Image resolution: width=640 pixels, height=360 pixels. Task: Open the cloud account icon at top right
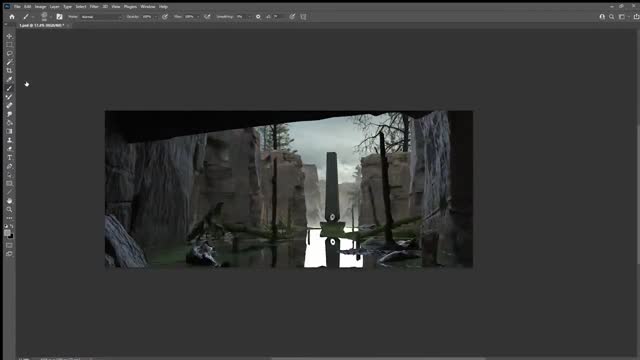[x=602, y=17]
